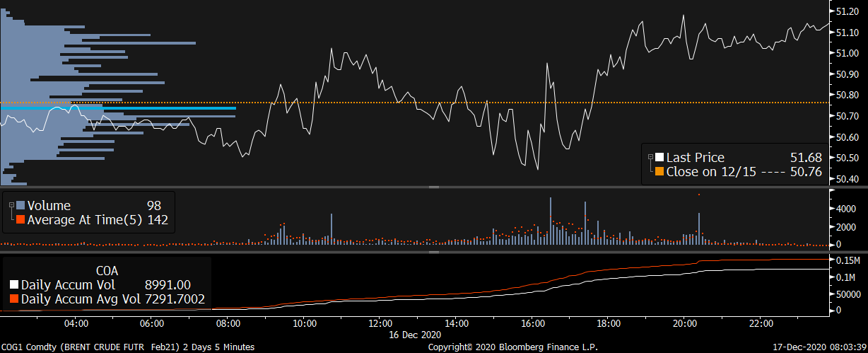Image resolution: width=868 pixels, height=353 pixels.
Task: Click the orange Daily Accum Avg Vol swatch
Action: click(13, 299)
